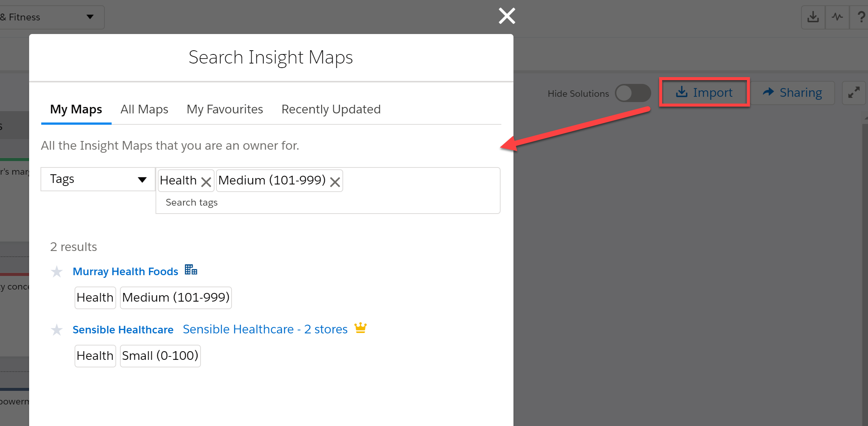
Task: Click the Import button
Action: pyautogui.click(x=704, y=93)
